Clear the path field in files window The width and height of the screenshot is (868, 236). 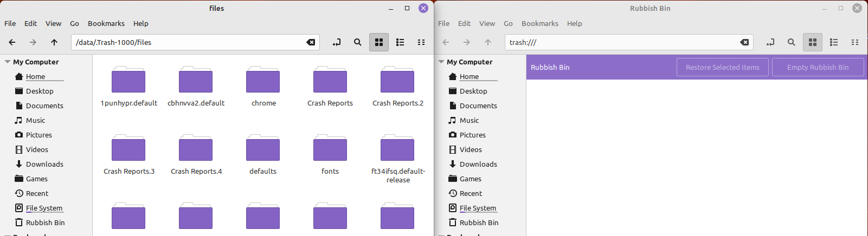[311, 42]
